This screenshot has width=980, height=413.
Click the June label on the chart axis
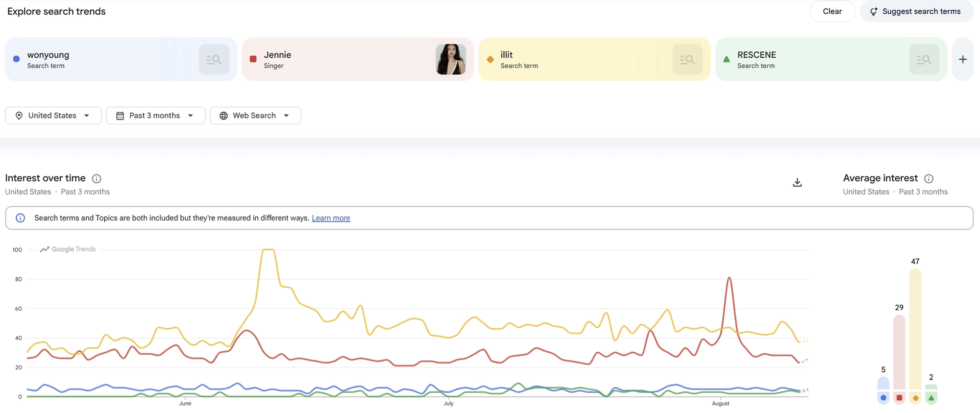click(x=185, y=404)
